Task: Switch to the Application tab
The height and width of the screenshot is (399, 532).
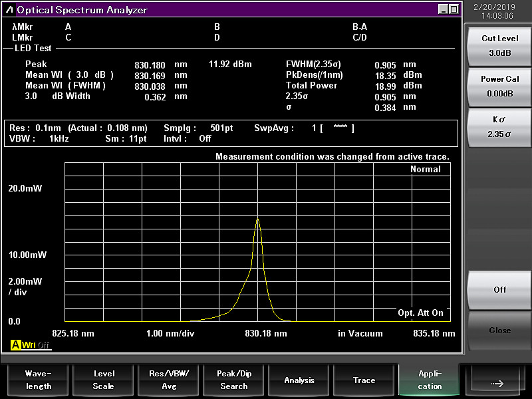Action: tap(430, 380)
